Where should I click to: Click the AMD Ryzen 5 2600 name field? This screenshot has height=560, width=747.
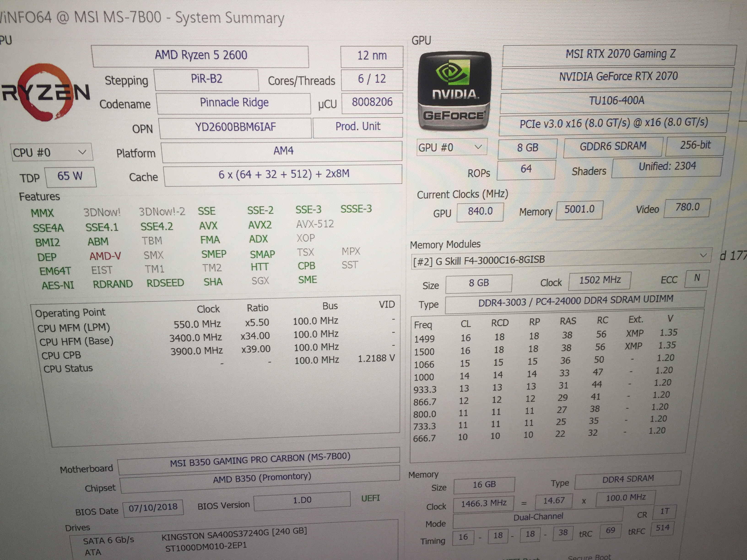coord(200,55)
